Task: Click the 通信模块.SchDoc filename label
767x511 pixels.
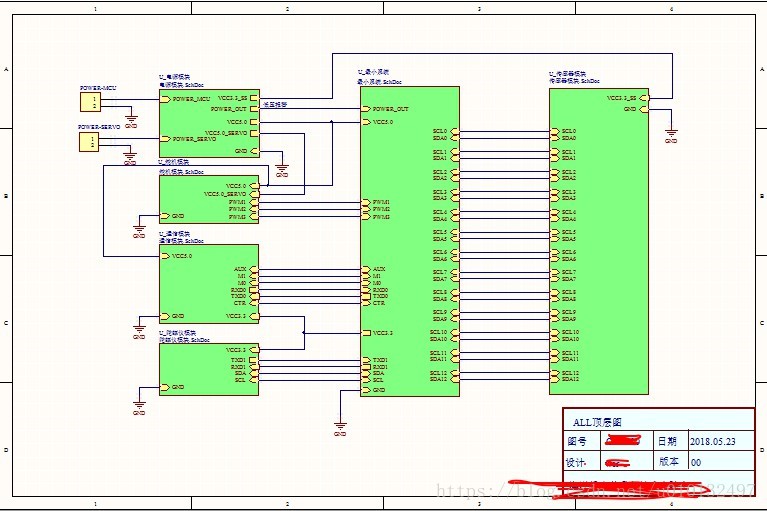Action: (181, 241)
